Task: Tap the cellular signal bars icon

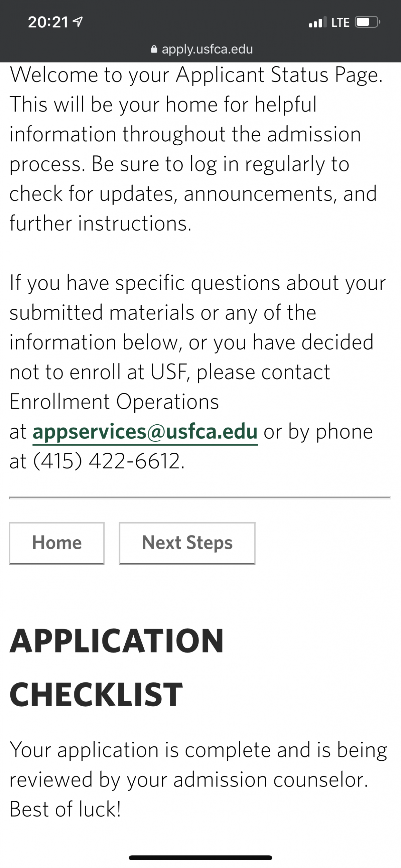Action: 317,22
